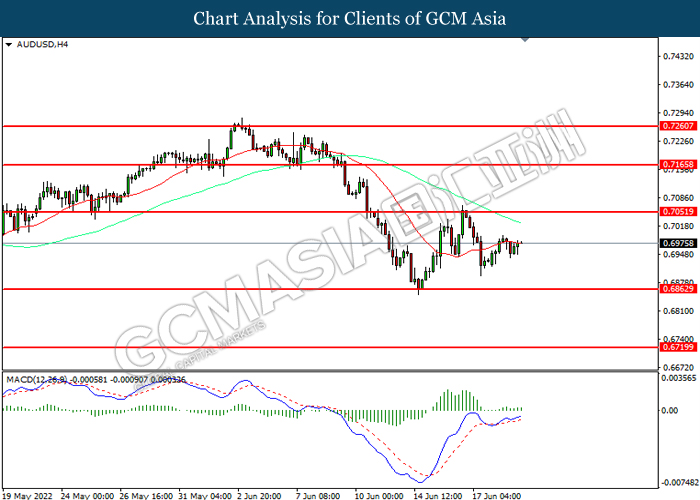Click the 0.71658 price level label
The image size is (700, 500).
click(678, 165)
